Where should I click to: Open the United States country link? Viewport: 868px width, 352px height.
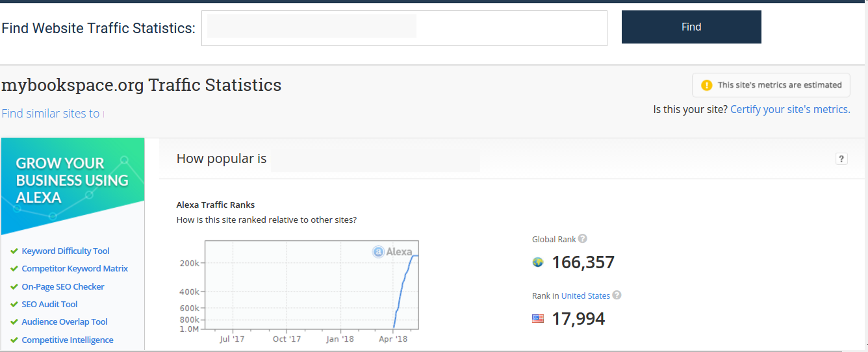(585, 295)
